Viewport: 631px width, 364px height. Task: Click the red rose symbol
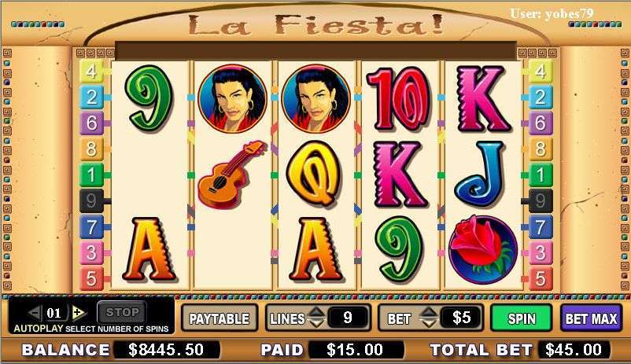[482, 249]
